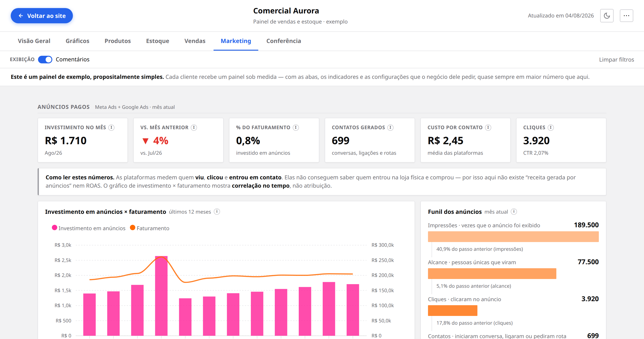
Task: Open the Conferência tab
Action: (x=284, y=41)
